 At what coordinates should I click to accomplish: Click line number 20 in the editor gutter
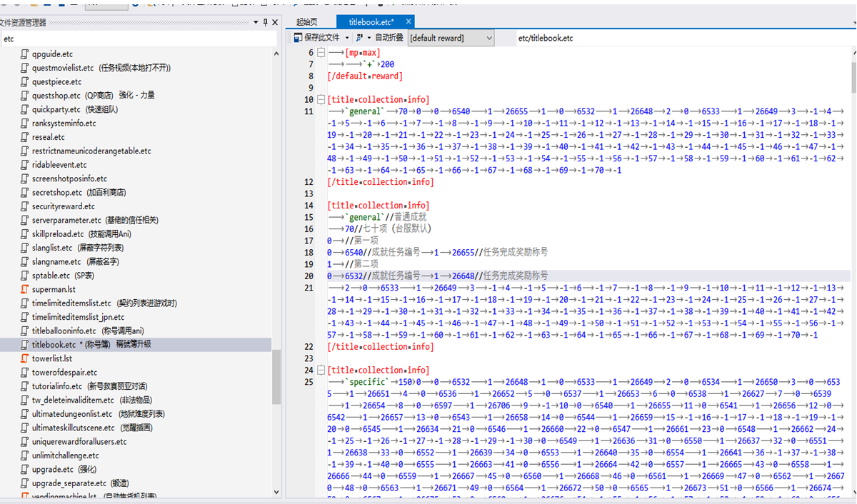pos(309,276)
